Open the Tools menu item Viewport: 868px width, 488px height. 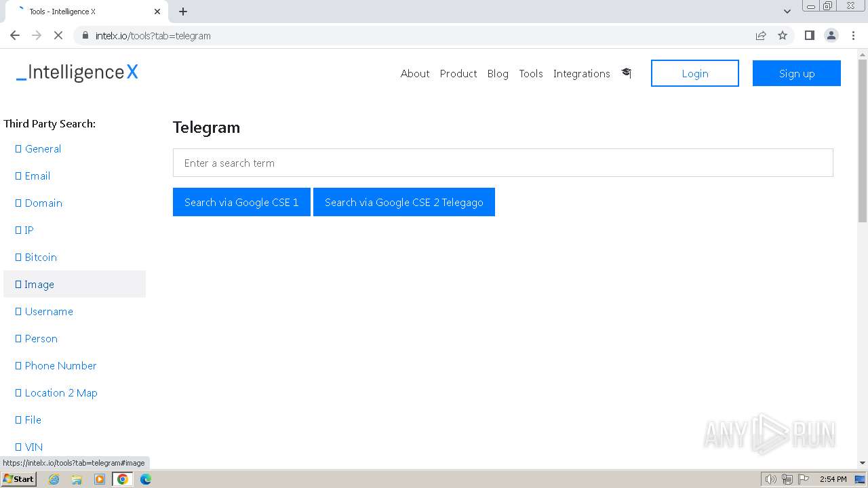(531, 73)
